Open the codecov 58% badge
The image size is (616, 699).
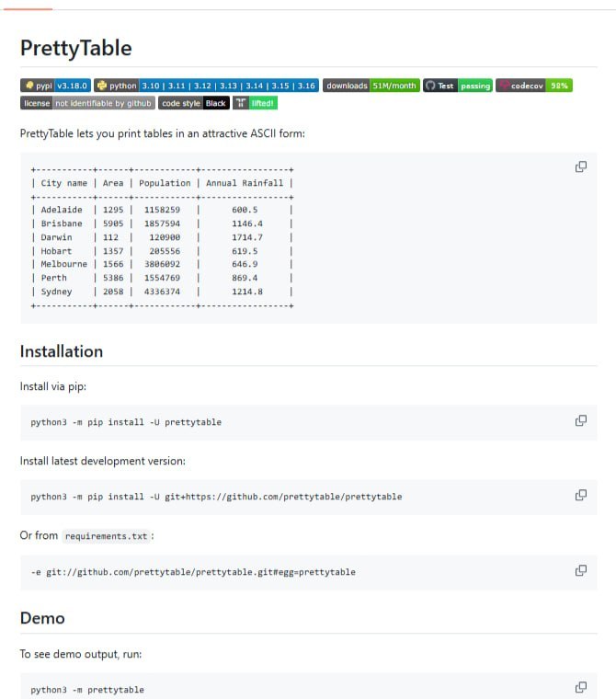[534, 86]
